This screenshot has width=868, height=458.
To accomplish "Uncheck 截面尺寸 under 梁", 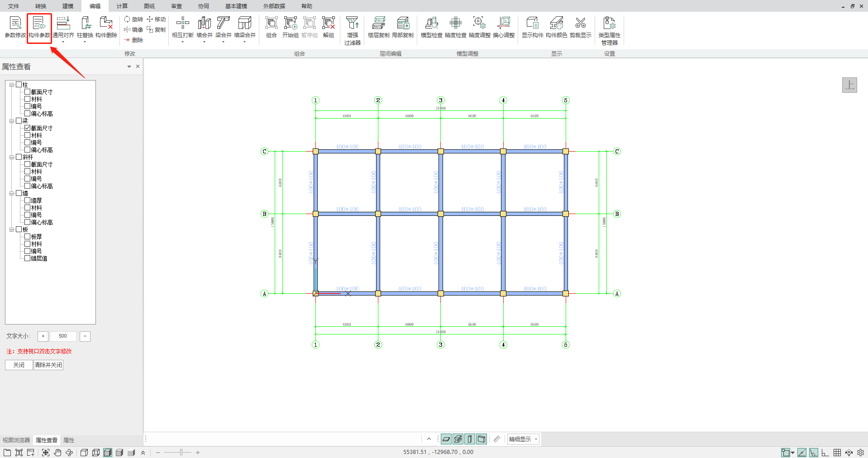I will point(28,128).
